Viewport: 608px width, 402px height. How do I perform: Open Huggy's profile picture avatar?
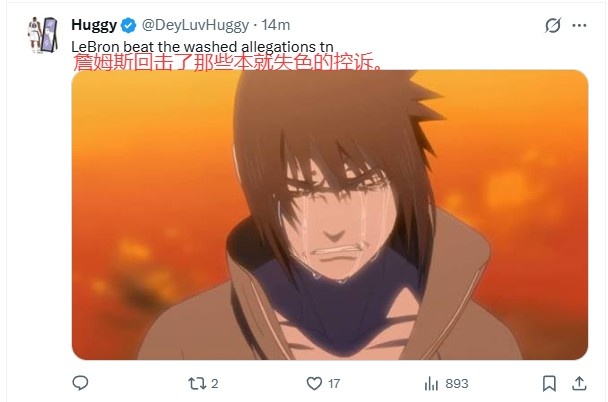43,35
